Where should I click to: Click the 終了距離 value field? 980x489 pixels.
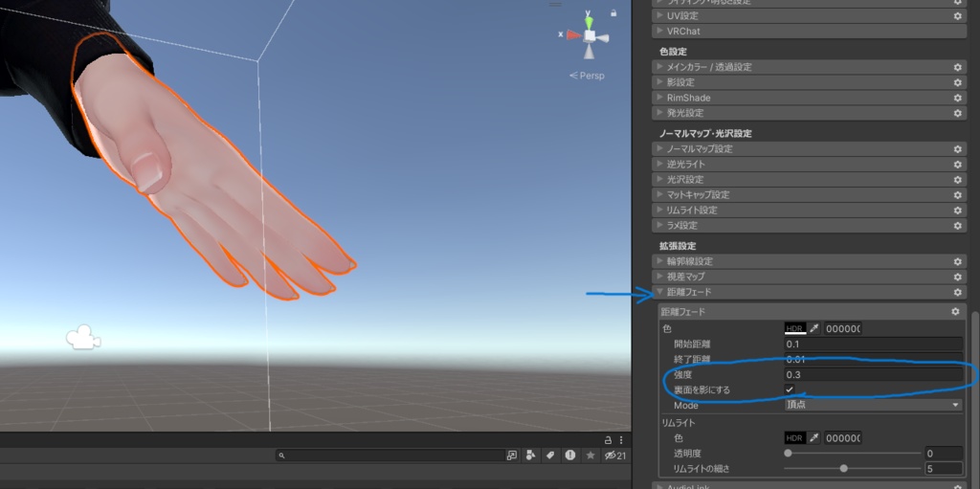click(x=873, y=360)
